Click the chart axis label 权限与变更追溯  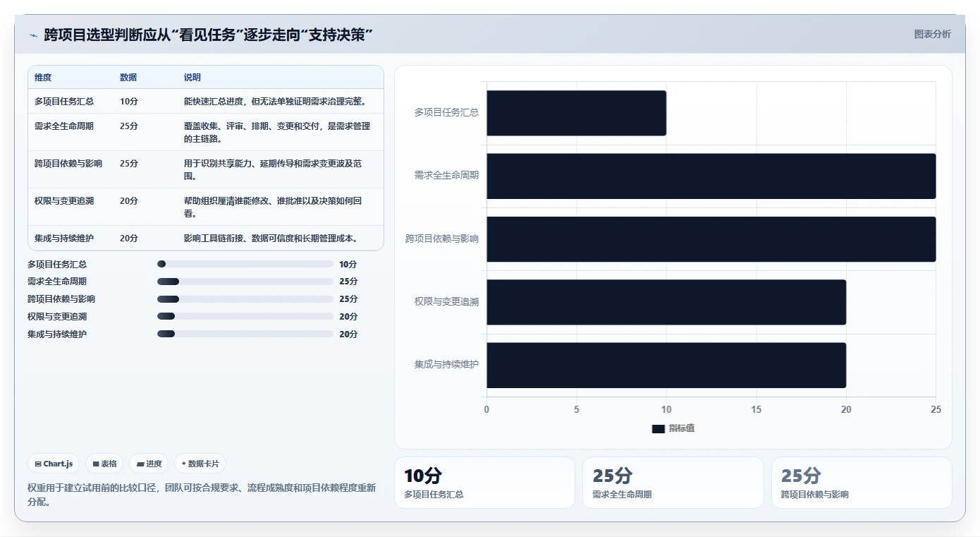click(x=446, y=301)
